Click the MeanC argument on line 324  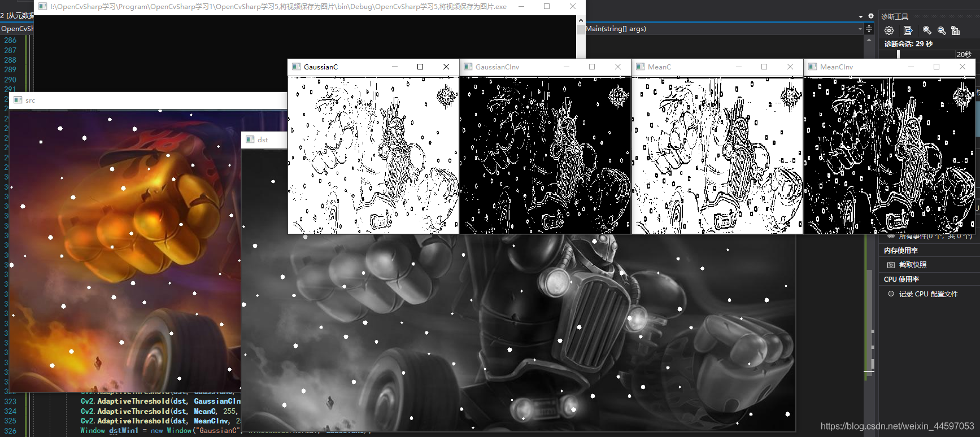point(204,411)
